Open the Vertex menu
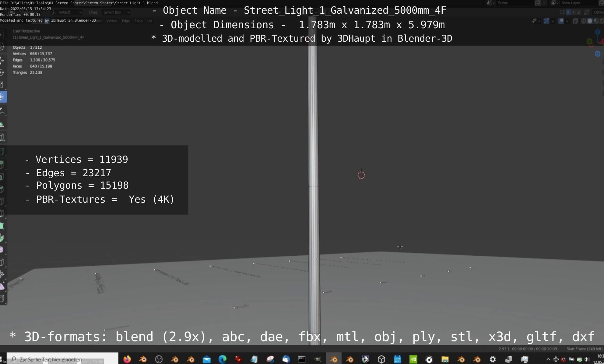The width and height of the screenshot is (604, 364). (111, 21)
